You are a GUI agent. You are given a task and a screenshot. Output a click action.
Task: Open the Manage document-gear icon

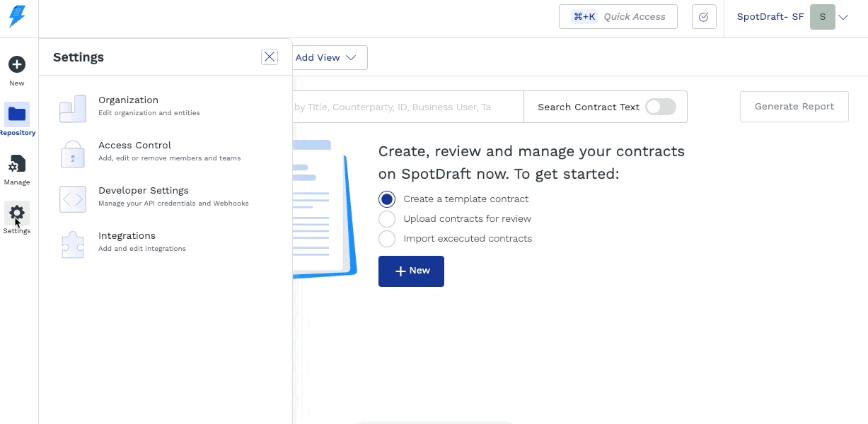tap(17, 164)
